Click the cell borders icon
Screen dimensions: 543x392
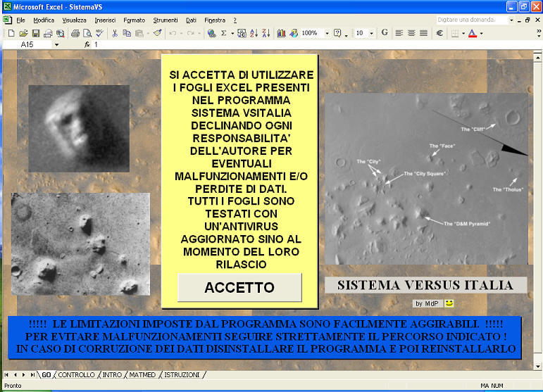[455, 33]
